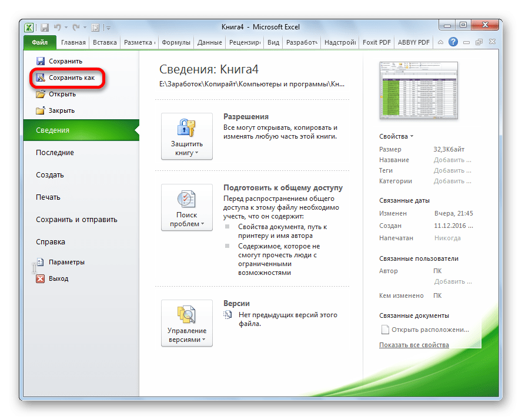Open the Надстройки tab
The height and width of the screenshot is (420, 522).
[340, 42]
